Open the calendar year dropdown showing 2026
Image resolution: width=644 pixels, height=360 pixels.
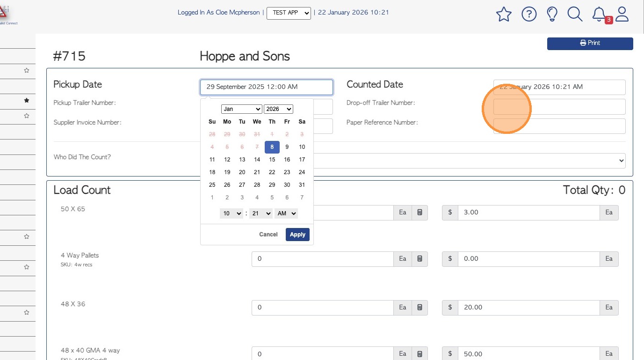click(x=278, y=109)
